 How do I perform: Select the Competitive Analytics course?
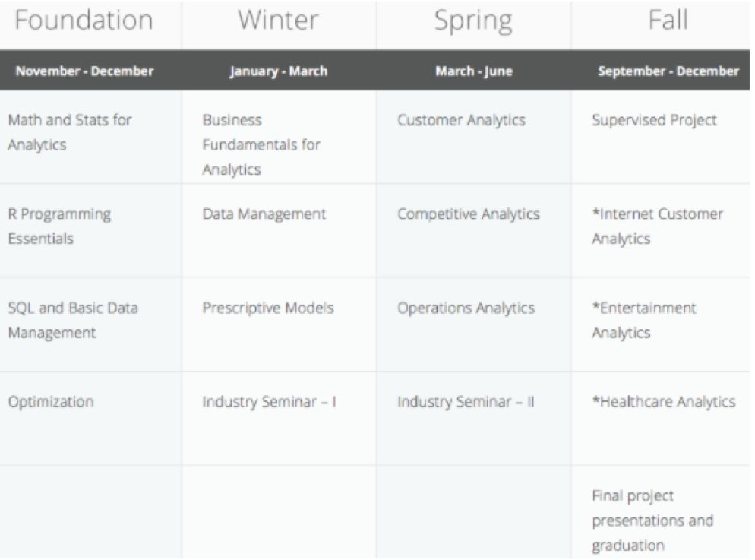[x=469, y=214]
